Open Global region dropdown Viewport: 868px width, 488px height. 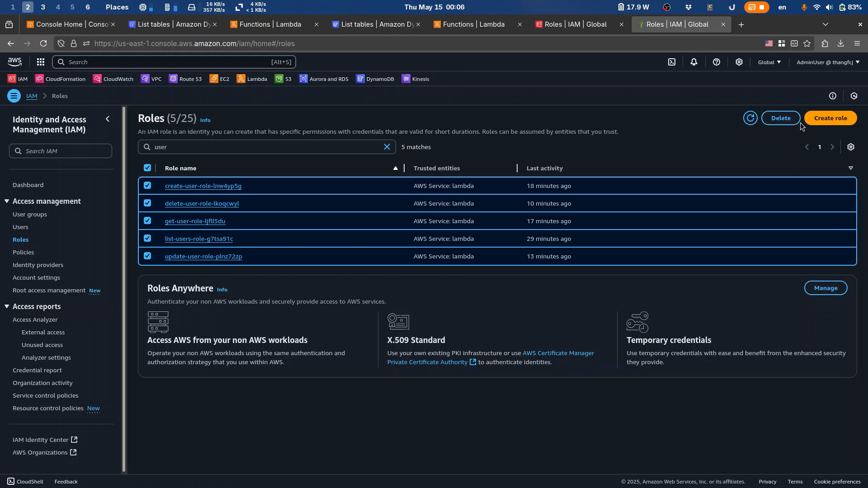click(x=769, y=62)
